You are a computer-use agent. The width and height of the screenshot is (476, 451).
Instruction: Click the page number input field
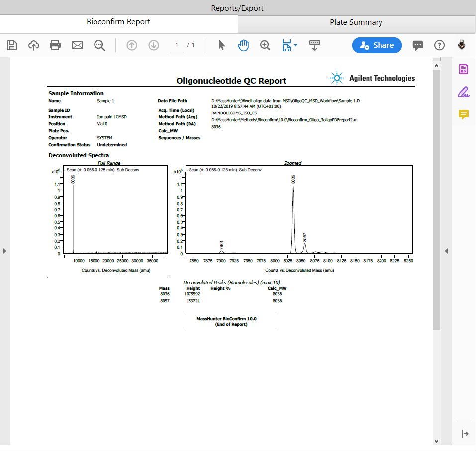pyautogui.click(x=176, y=45)
